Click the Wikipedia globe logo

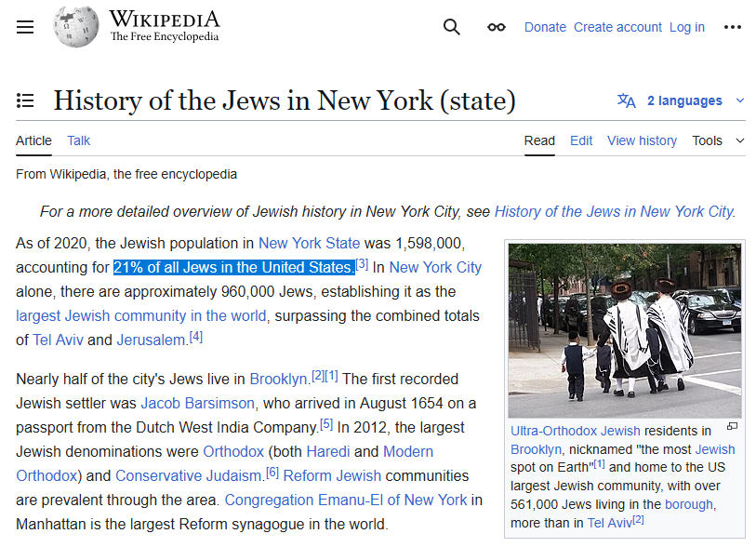[75, 27]
